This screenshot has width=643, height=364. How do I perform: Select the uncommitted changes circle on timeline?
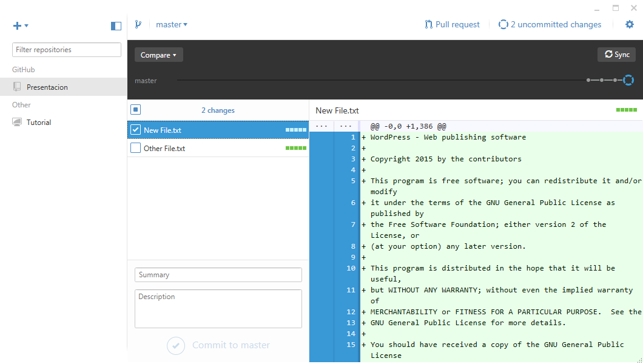coord(628,80)
